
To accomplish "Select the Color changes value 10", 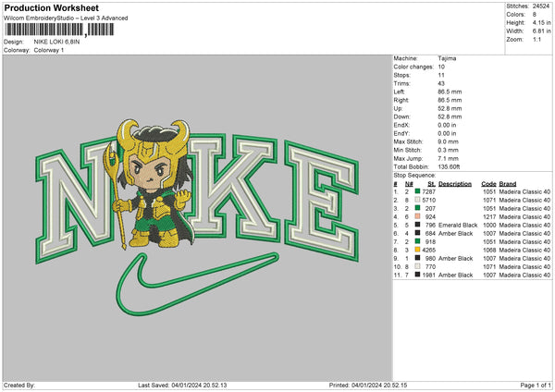I will pos(441,67).
